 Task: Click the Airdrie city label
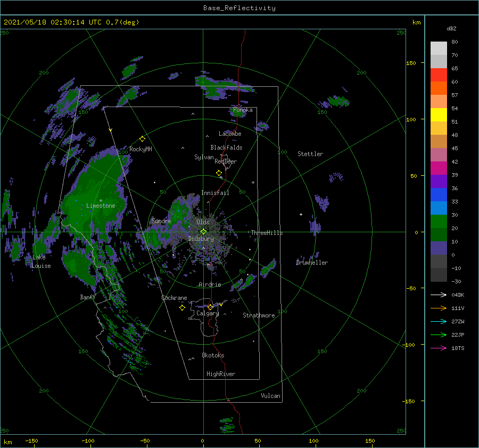pyautogui.click(x=210, y=284)
